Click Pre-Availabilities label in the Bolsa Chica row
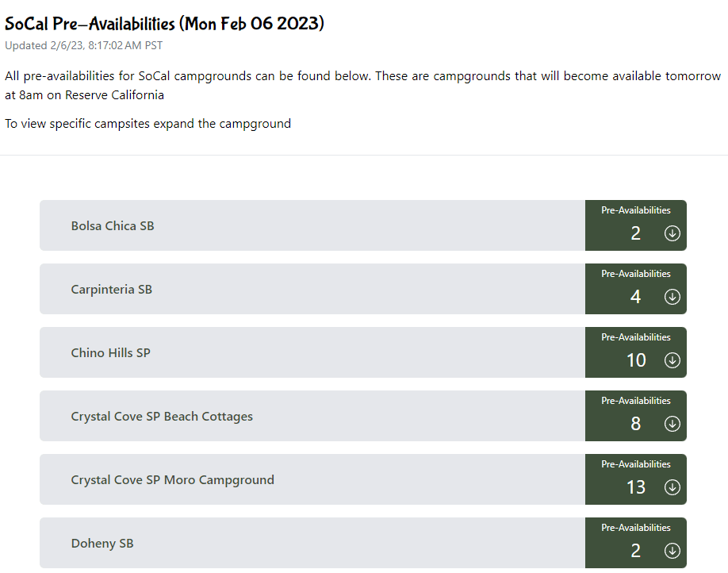This screenshot has height=573, width=728. point(635,210)
